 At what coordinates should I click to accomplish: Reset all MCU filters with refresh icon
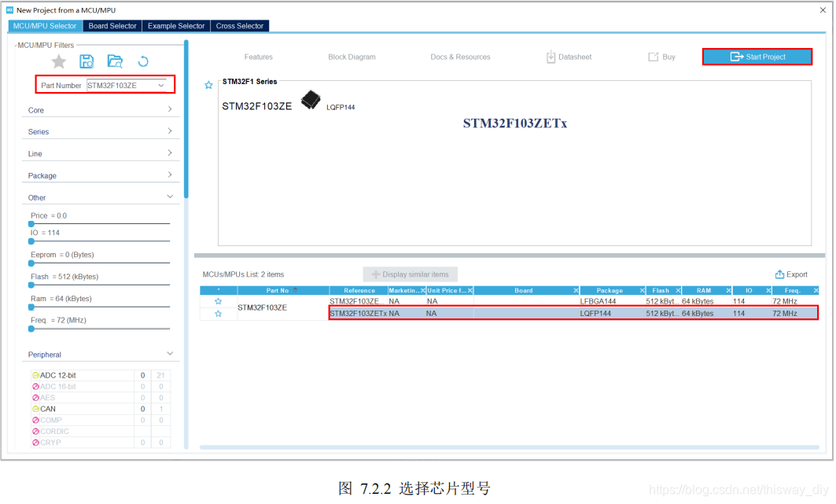click(x=143, y=61)
